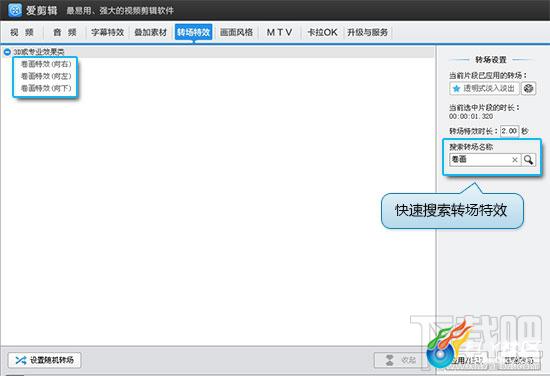Viewport: 550px width, 376px height.
Task: Open the 卡拉OK tab
Action: point(322,32)
